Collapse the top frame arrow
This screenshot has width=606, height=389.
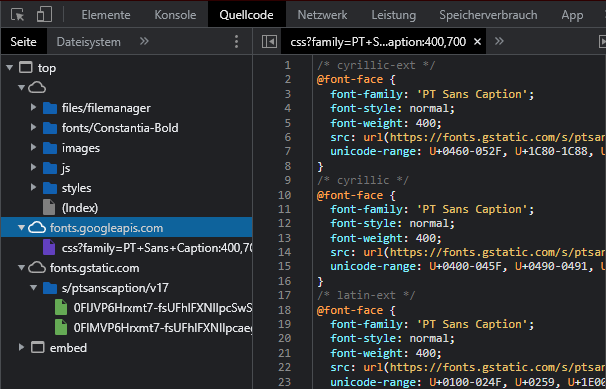tap(10, 68)
